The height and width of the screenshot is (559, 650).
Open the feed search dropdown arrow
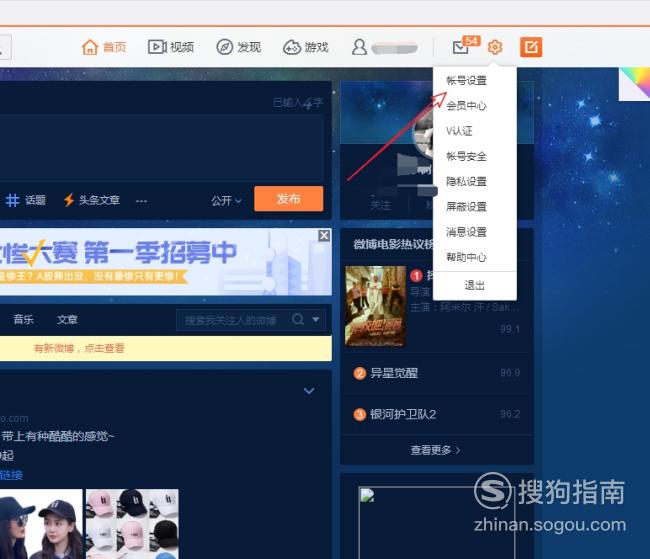[316, 319]
